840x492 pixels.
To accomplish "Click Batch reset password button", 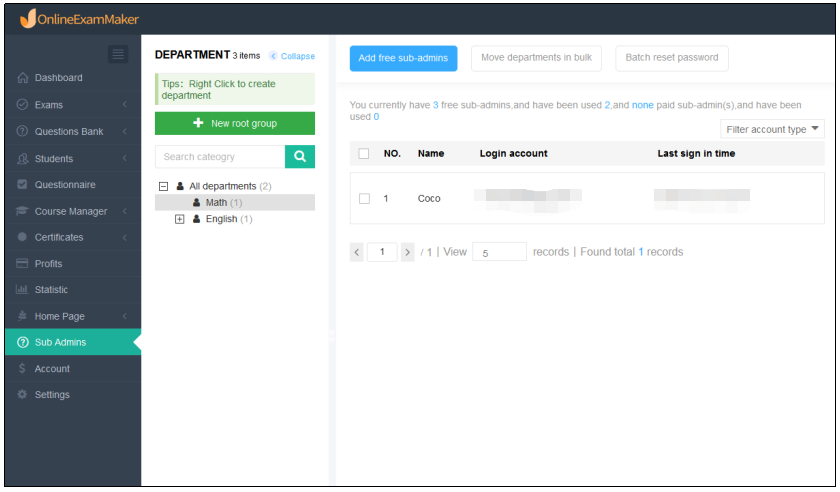I will tap(672, 58).
